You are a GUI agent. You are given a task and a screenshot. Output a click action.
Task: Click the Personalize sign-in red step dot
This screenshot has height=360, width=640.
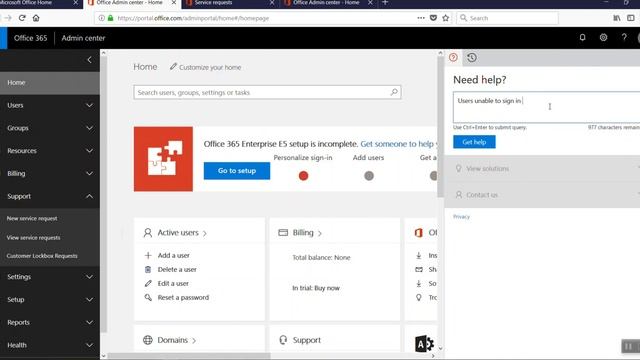303,176
